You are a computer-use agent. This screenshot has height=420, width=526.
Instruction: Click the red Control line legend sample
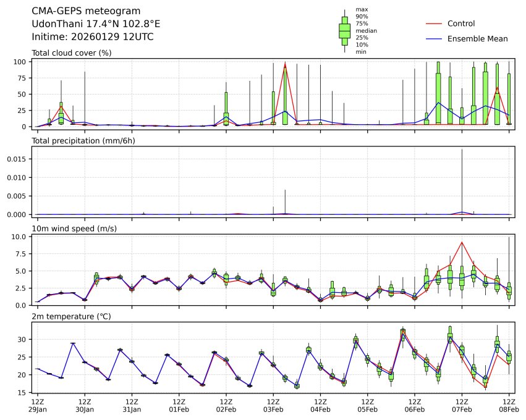pos(434,23)
